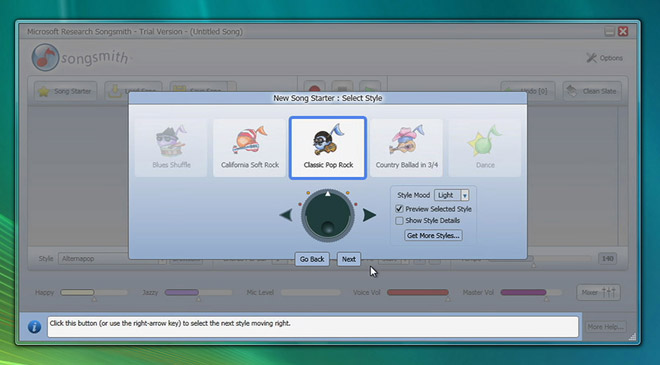The height and width of the screenshot is (365, 660).
Task: Pick the Country Ballad in 3/4 style
Action: click(x=407, y=148)
